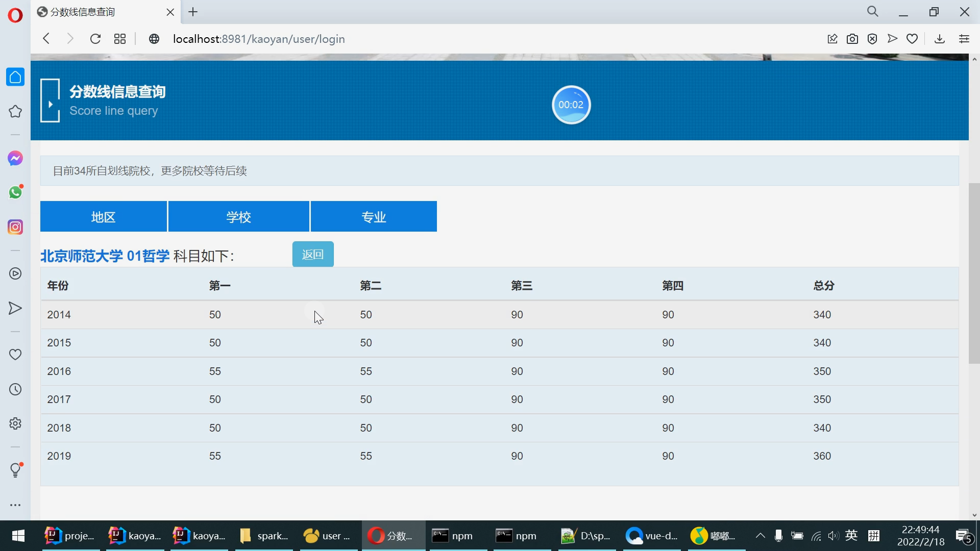980x551 pixels.
Task: Open Speed Dial grid icon
Action: tap(120, 39)
